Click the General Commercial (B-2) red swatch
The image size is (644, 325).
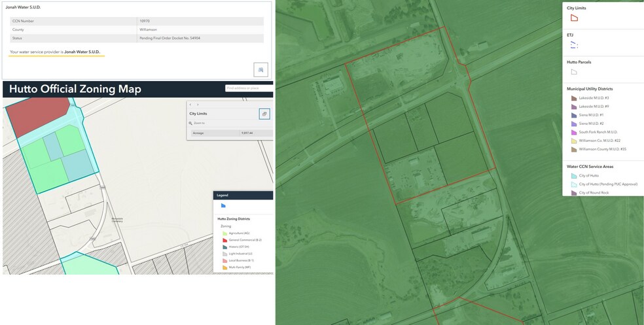click(x=224, y=240)
